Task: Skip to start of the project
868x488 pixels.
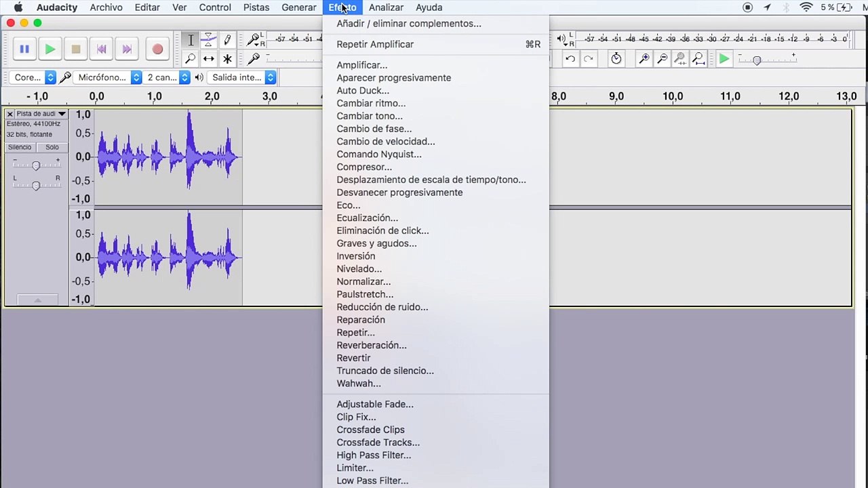Action: pyautogui.click(x=102, y=49)
